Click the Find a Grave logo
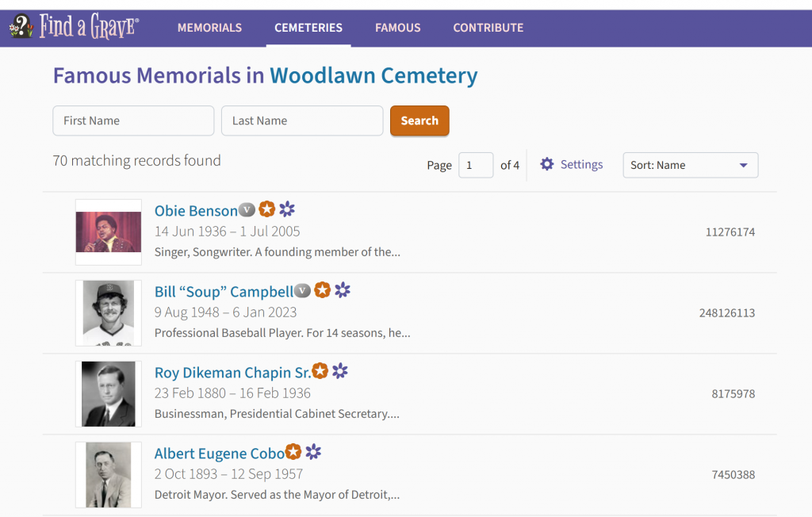This screenshot has width=812, height=517. (74, 26)
